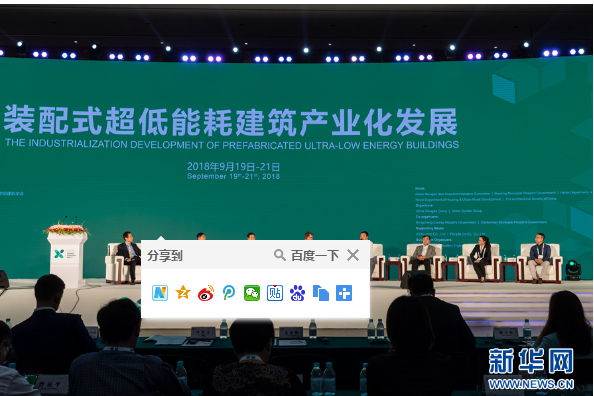The image size is (594, 396).
Task: Click the 2018年9月19日-21日 date text
Action: [233, 167]
